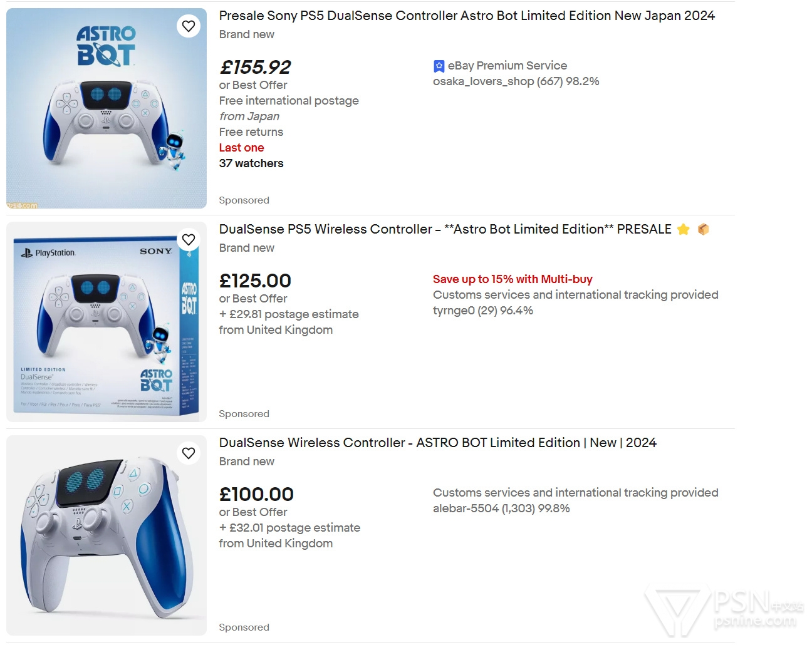
Task: Click the eBay Premium Service badge icon
Action: click(439, 66)
